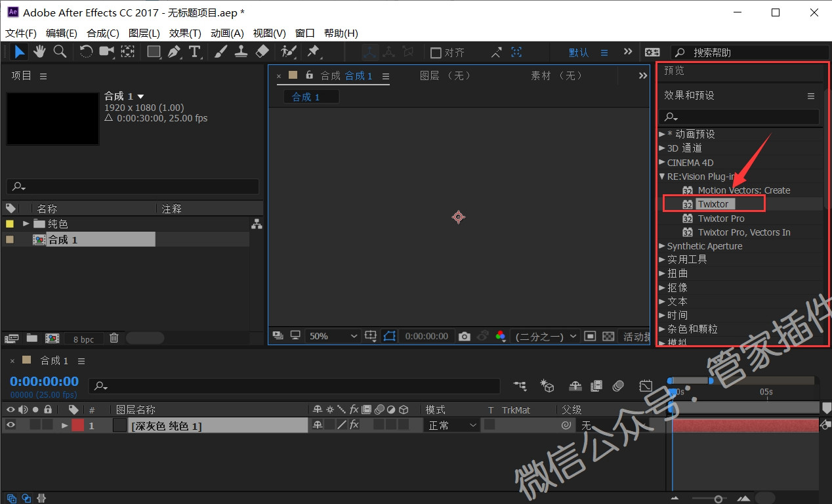Create a new folder in Project panel

coord(31,338)
